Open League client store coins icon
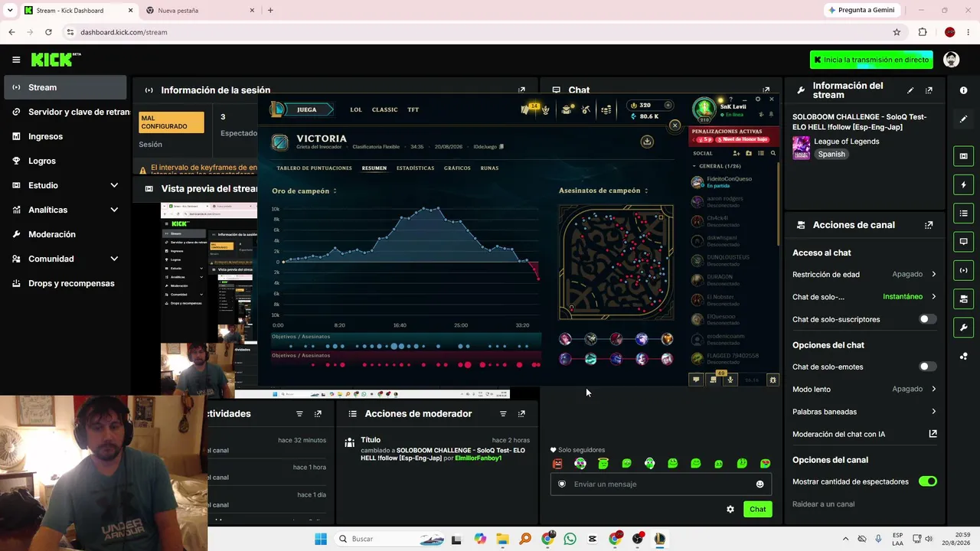This screenshot has width=980, height=551. point(606,109)
